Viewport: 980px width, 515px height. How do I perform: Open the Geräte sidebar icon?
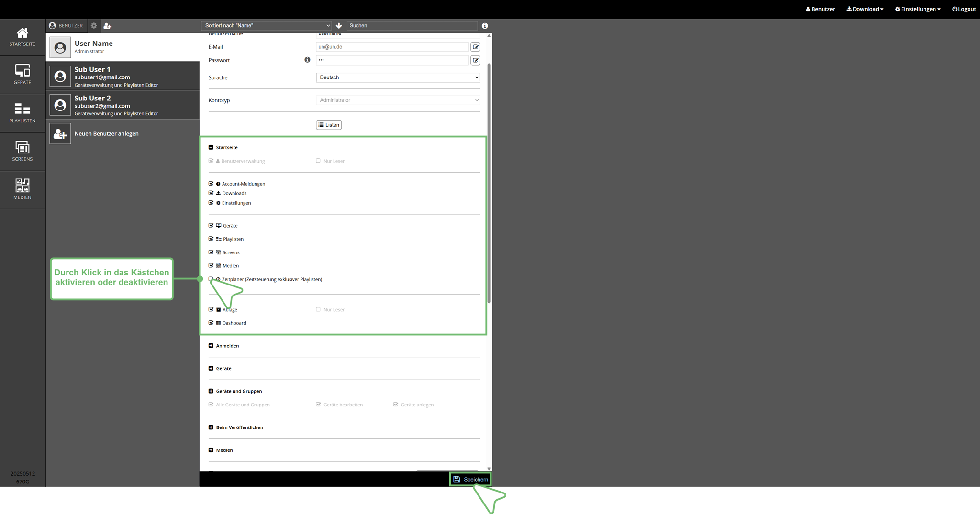(22, 75)
